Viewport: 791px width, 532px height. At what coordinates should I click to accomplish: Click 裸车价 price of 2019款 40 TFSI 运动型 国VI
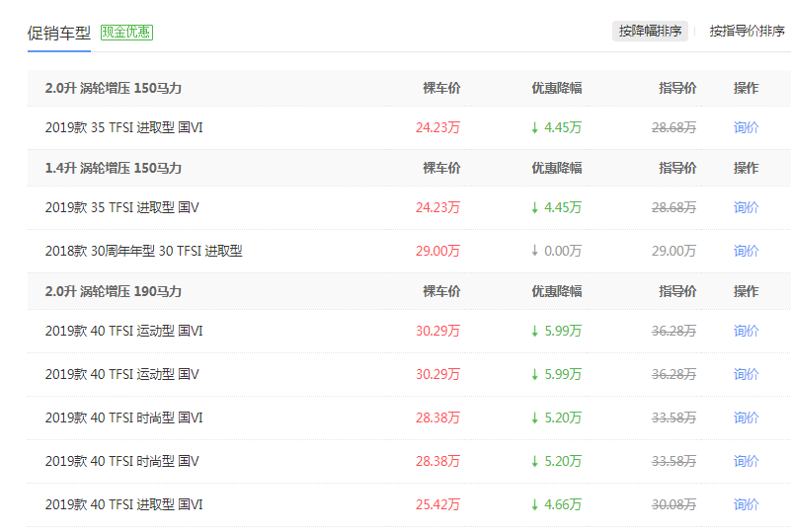pos(437,331)
